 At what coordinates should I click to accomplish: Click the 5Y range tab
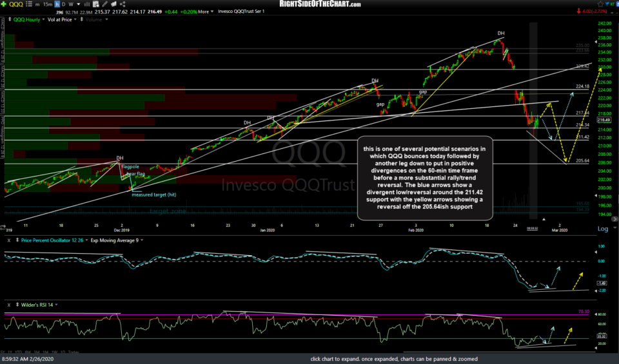tap(3, 352)
